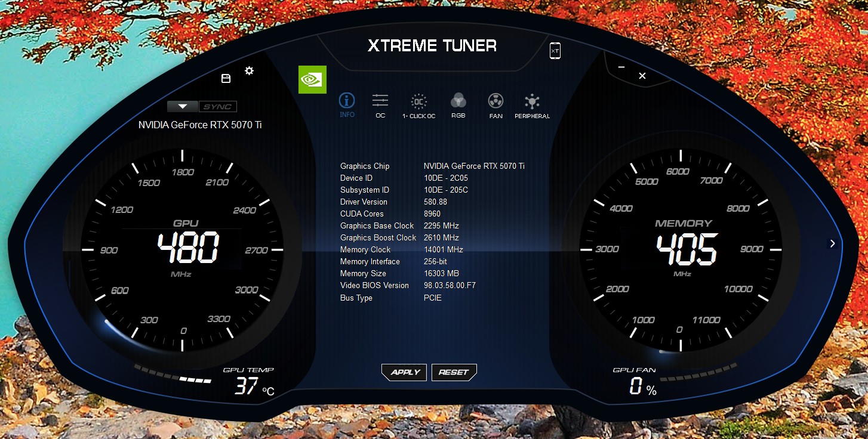Click the Memory Clock value 14001 MHz
Screen dimensions: 868x439
444,249
